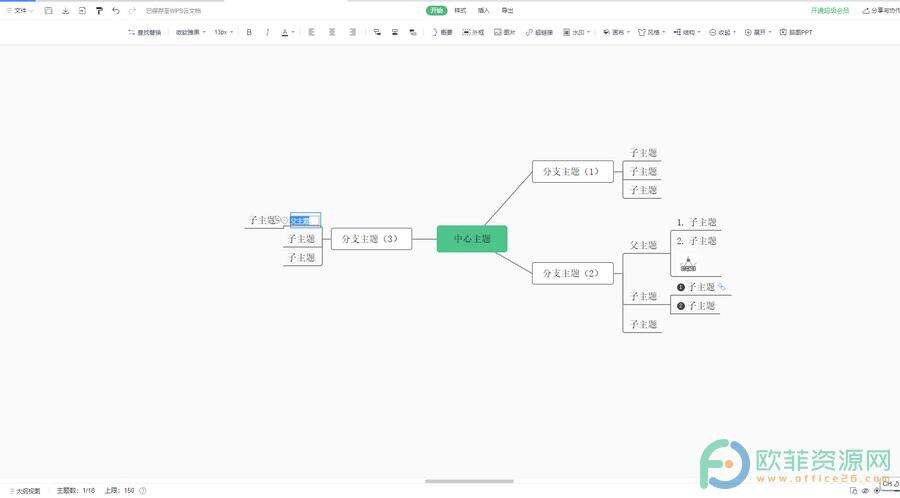Select the 父主题 node under 分支主题（2）
The width and height of the screenshot is (900, 498).
click(643, 246)
